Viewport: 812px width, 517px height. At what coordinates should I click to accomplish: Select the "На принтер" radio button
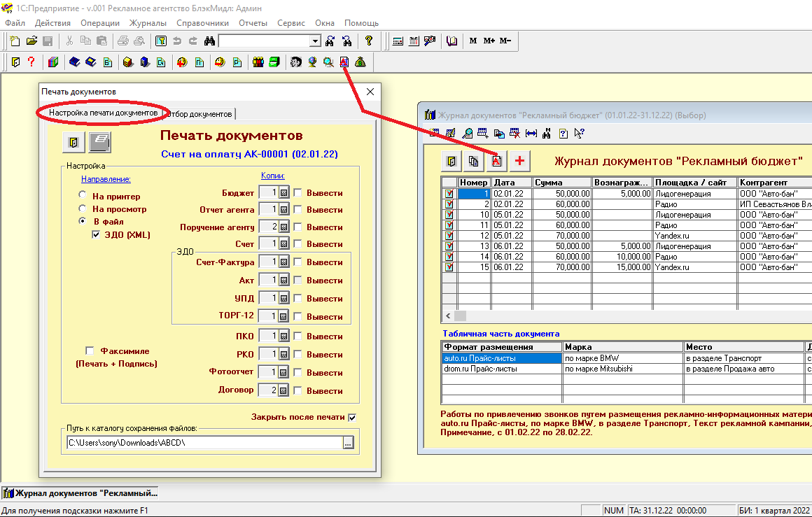click(x=83, y=196)
